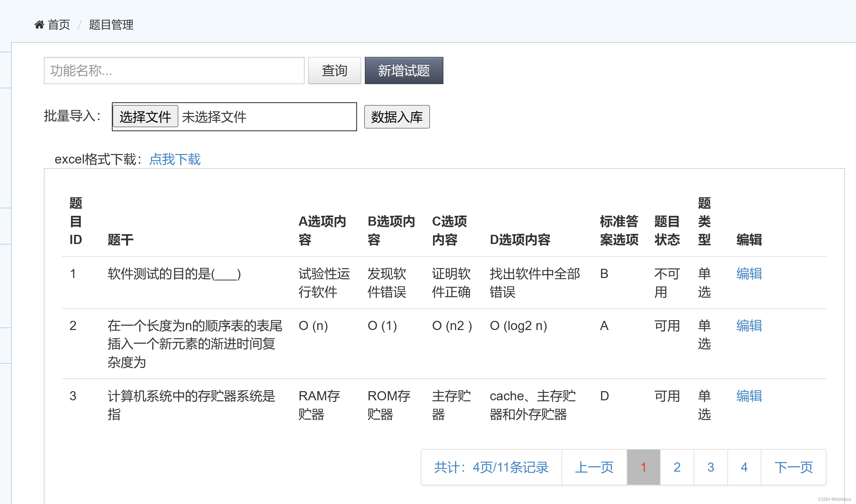Download the Excel template via 点我下载
The width and height of the screenshot is (856, 504).
pos(175,159)
